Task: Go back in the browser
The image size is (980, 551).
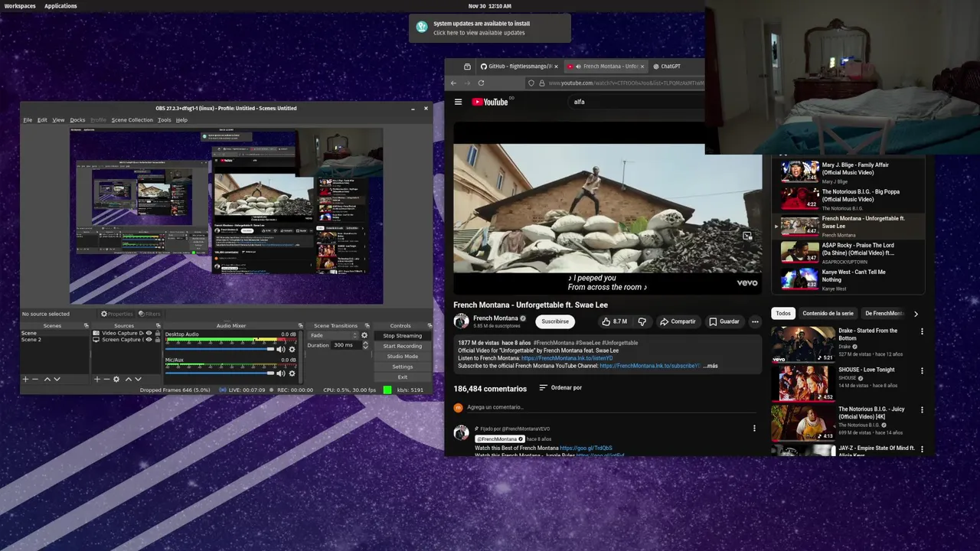Action: [453, 83]
